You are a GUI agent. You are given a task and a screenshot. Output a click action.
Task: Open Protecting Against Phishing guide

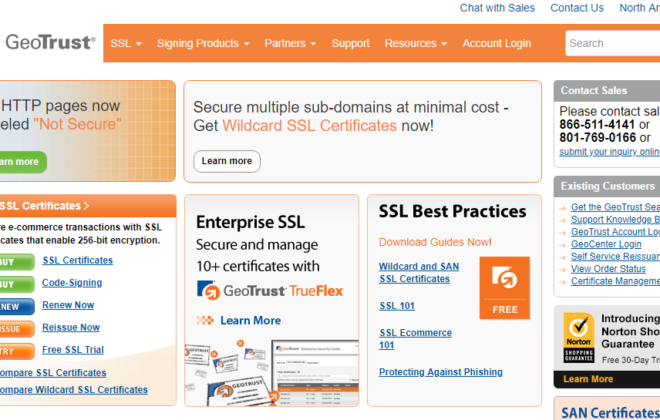[x=441, y=372]
